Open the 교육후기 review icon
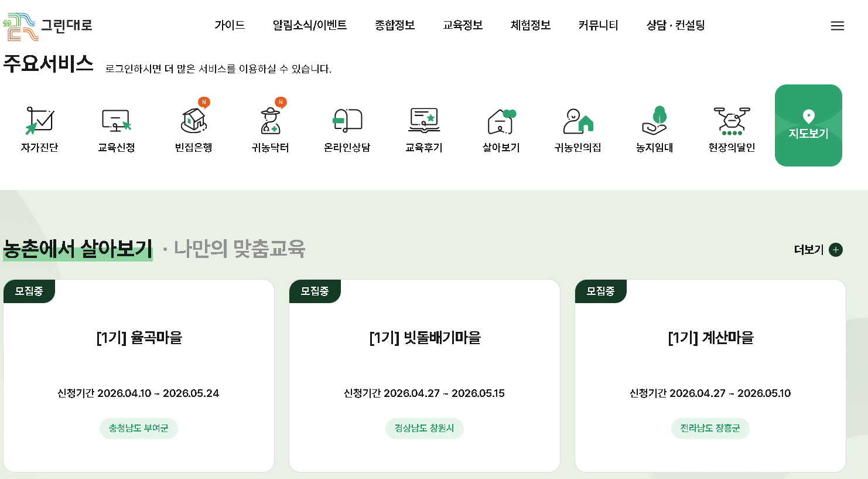Image resolution: width=868 pixels, height=479 pixels. pyautogui.click(x=424, y=120)
